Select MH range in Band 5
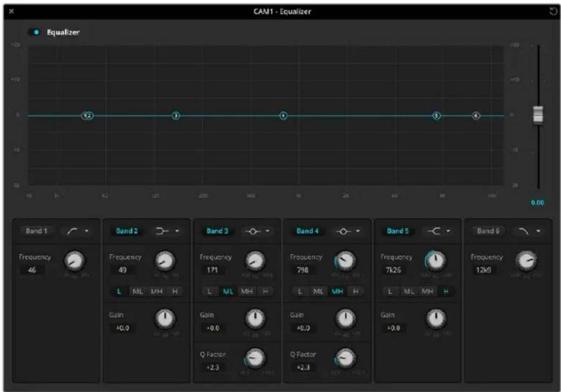Image resolution: width=561 pixels, height=392 pixels. coord(428,291)
